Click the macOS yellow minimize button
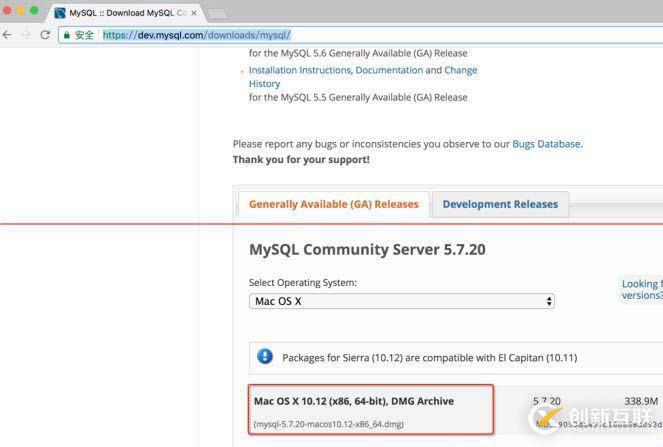663x447 pixels. [21, 11]
